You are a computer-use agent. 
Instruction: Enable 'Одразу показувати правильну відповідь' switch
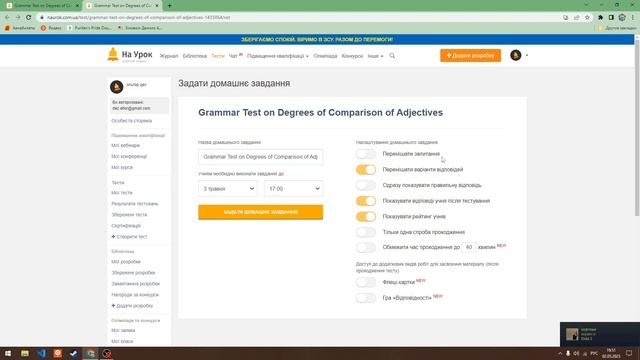366,185
